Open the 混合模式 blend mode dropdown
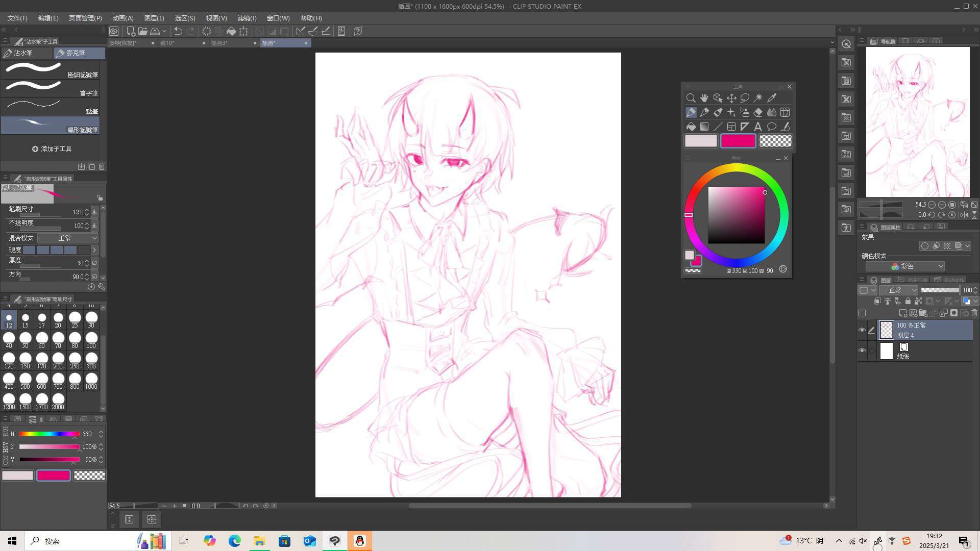Viewport: 980px width, 551px height. pos(67,238)
